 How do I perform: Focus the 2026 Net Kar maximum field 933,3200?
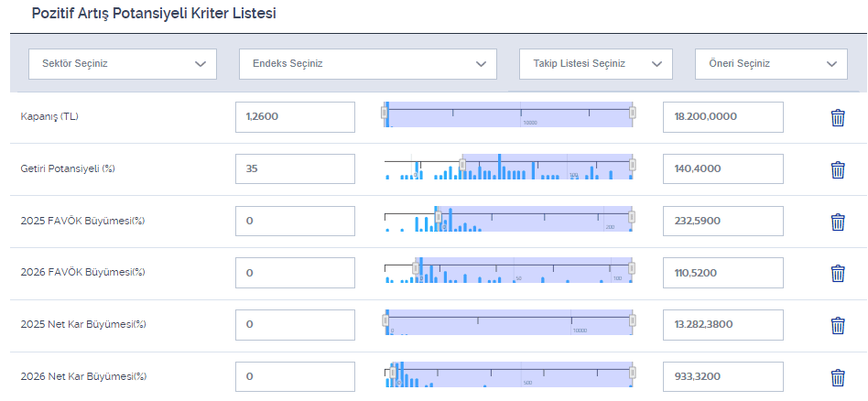coord(722,376)
